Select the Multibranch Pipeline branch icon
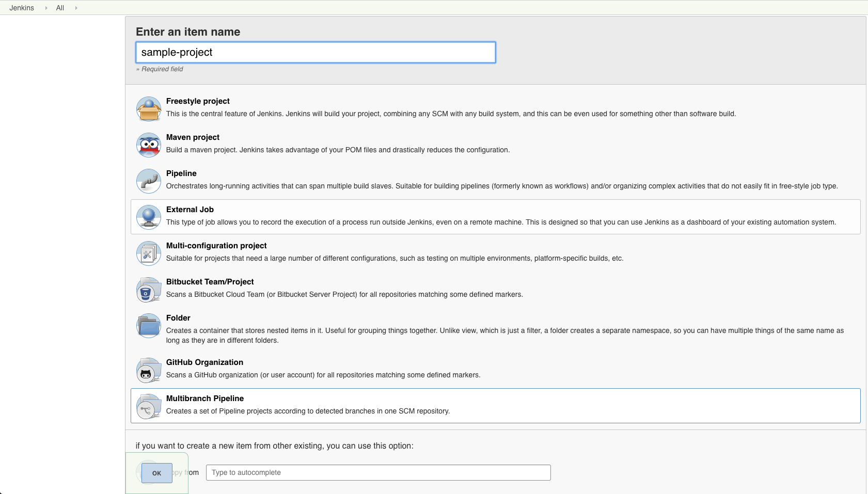868x494 pixels. point(149,406)
